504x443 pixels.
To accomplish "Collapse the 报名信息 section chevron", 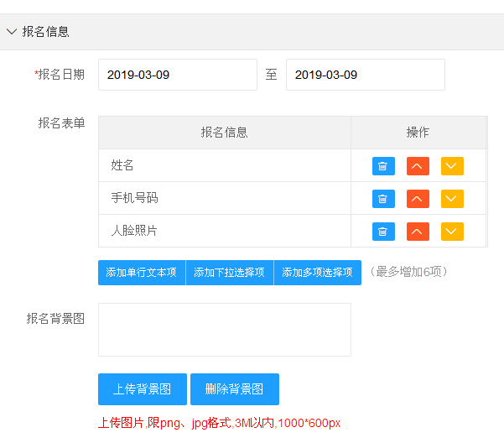I will (x=12, y=32).
